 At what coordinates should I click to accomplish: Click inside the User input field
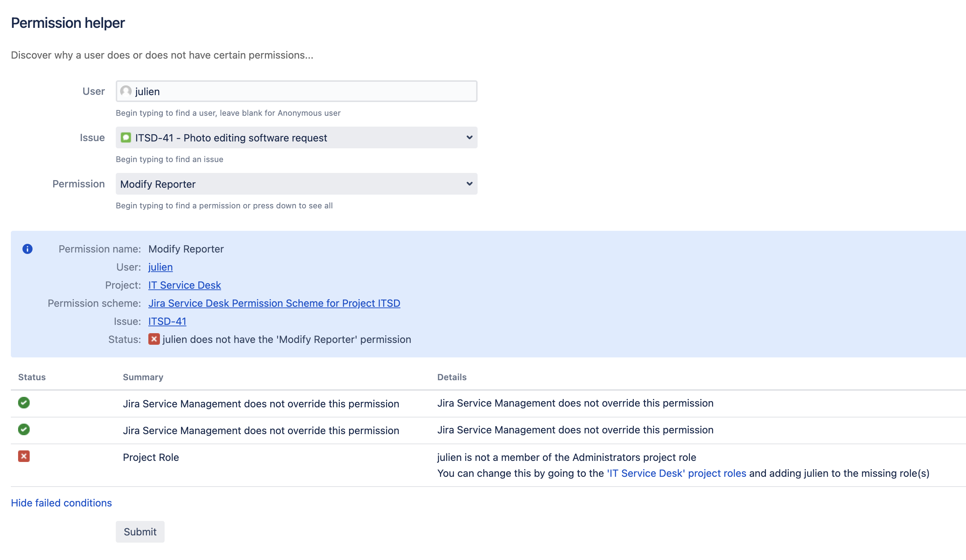click(295, 91)
